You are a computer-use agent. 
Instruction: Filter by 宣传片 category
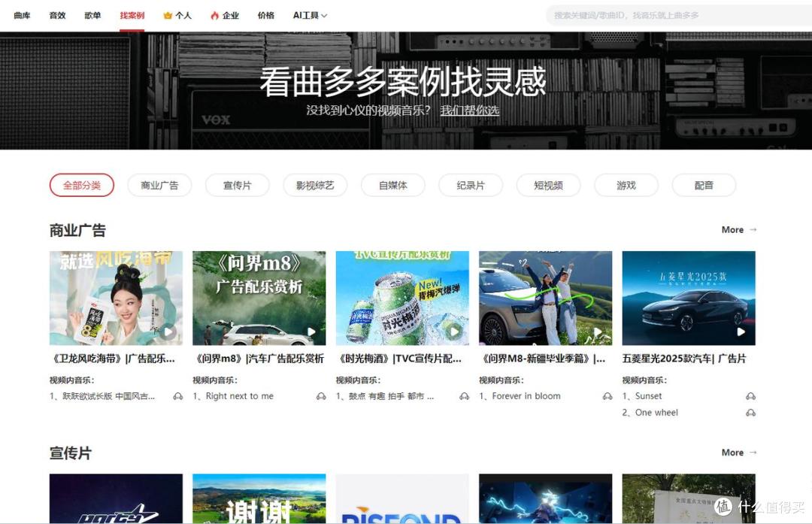click(237, 186)
